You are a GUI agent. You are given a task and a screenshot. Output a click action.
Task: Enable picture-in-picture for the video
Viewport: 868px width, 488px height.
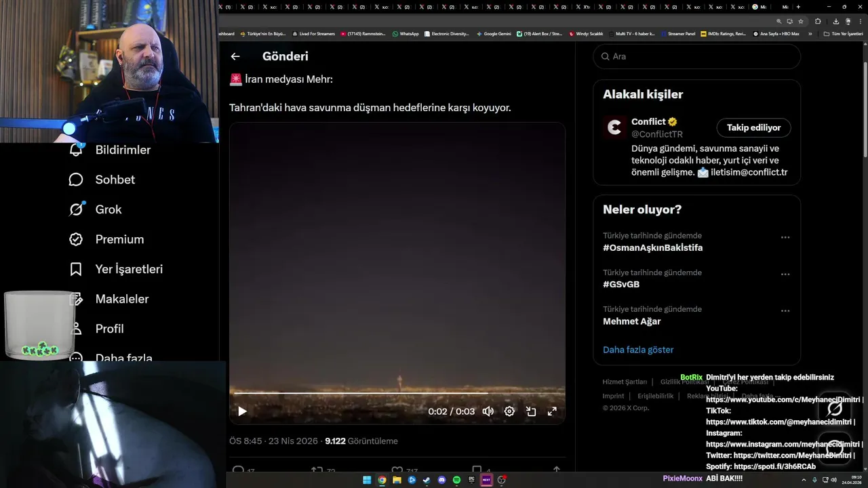pyautogui.click(x=531, y=411)
